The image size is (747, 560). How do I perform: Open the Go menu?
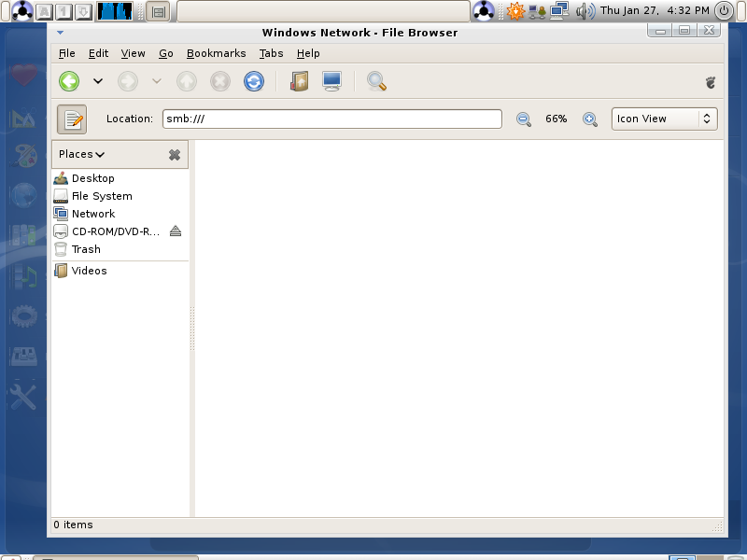click(x=166, y=53)
